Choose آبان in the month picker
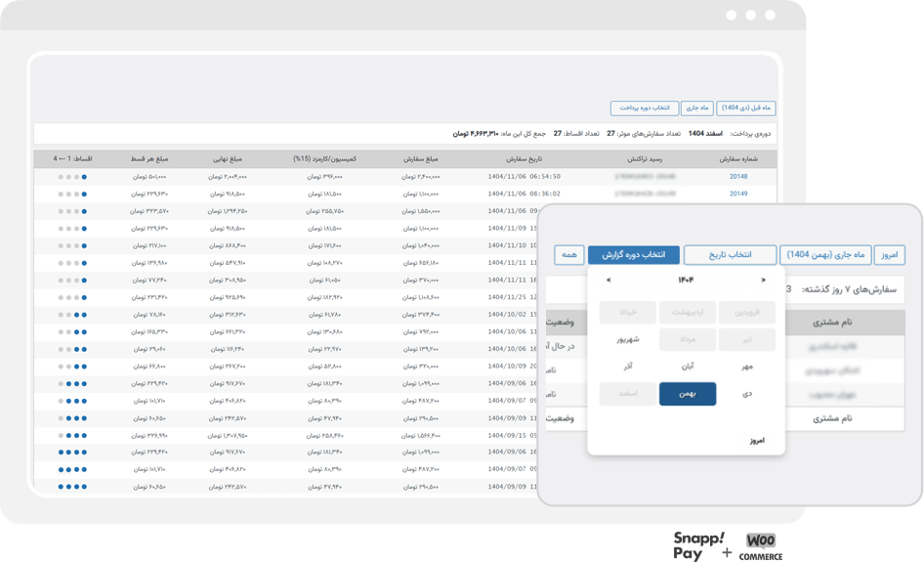This screenshot has width=924, height=562. point(688,367)
